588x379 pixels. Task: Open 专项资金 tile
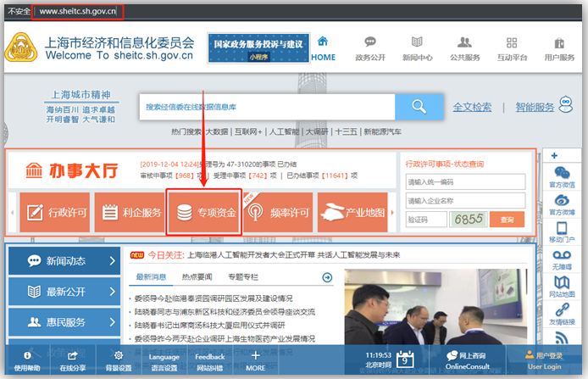coord(203,212)
